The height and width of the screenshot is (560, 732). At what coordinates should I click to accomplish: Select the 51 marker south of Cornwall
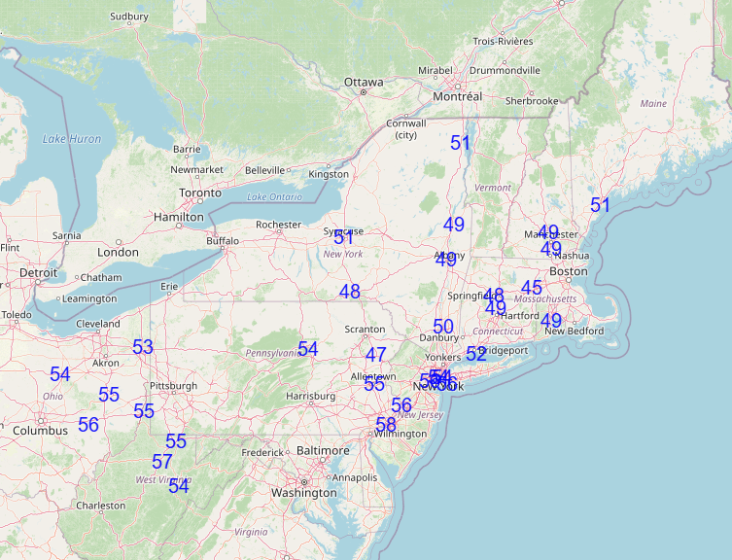461,143
